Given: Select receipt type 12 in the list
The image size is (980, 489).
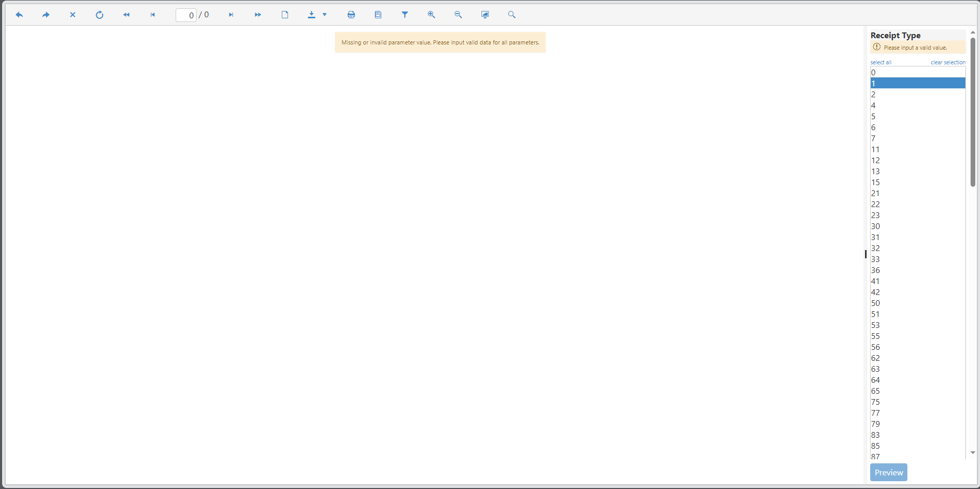Looking at the screenshot, I should [917, 161].
